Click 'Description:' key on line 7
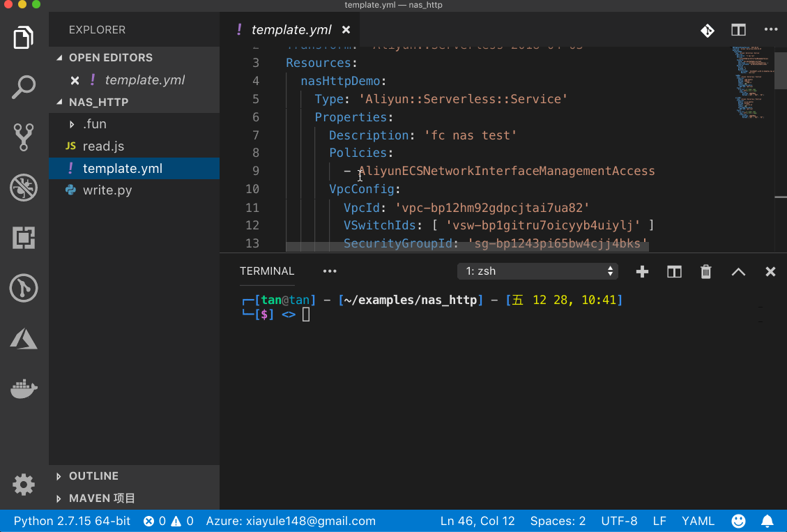Viewport: 787px width, 532px height. 372,135
